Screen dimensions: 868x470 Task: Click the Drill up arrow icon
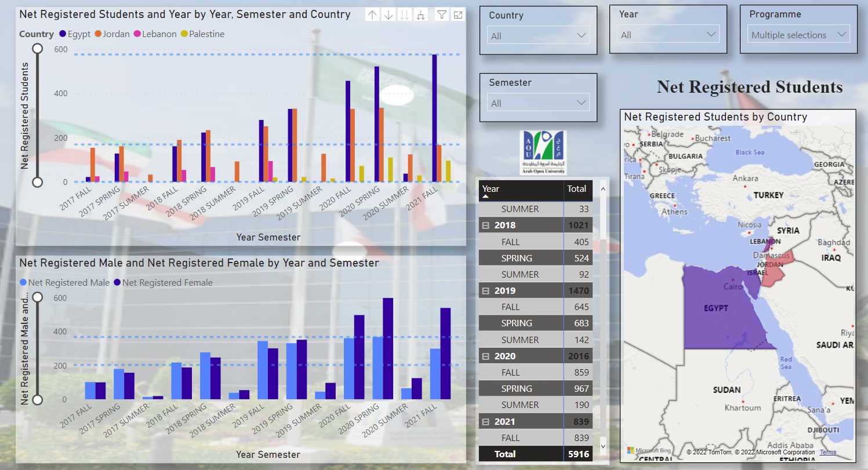point(372,15)
